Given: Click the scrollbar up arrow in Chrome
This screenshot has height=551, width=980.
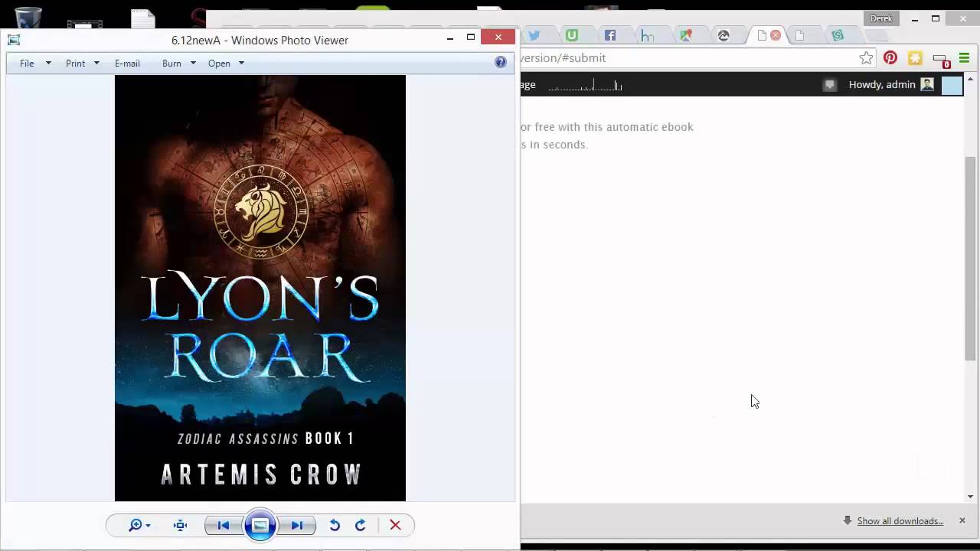Looking at the screenshot, I should (971, 79).
